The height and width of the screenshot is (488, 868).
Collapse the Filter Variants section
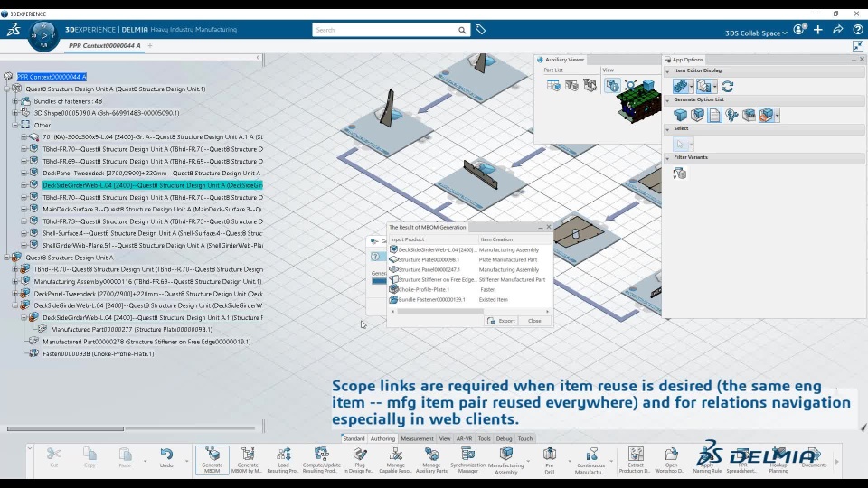(667, 157)
